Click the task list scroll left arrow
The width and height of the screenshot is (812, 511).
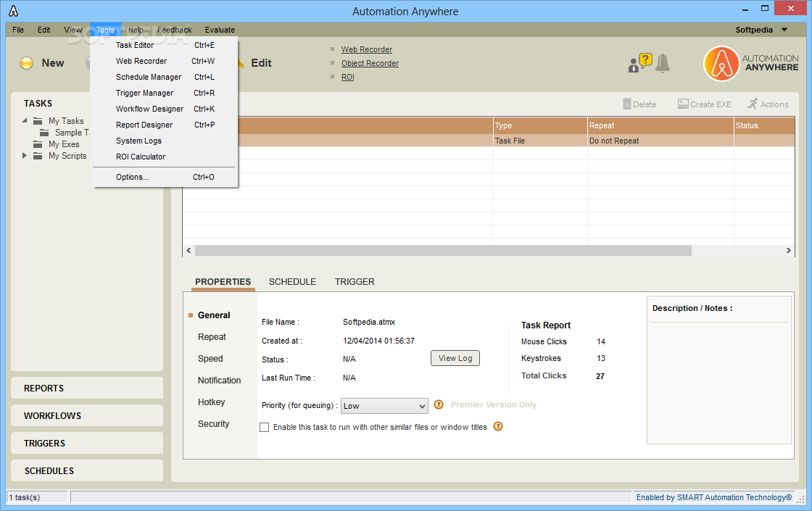tap(188, 251)
